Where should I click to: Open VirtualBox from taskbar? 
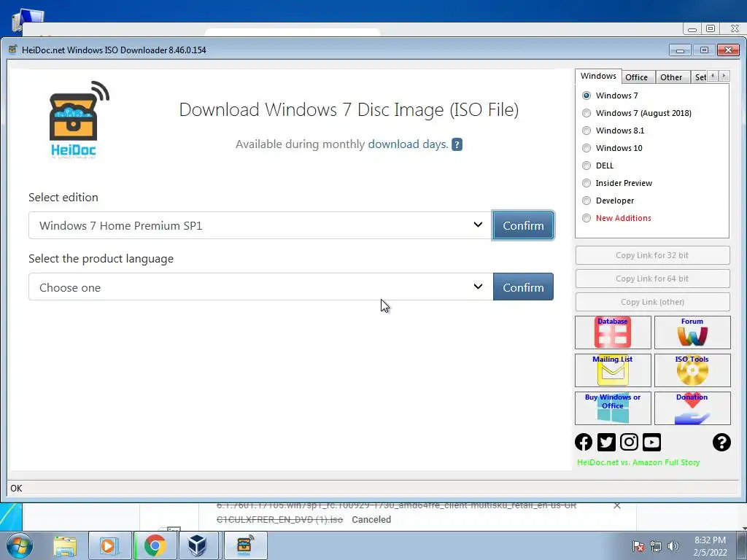click(197, 545)
